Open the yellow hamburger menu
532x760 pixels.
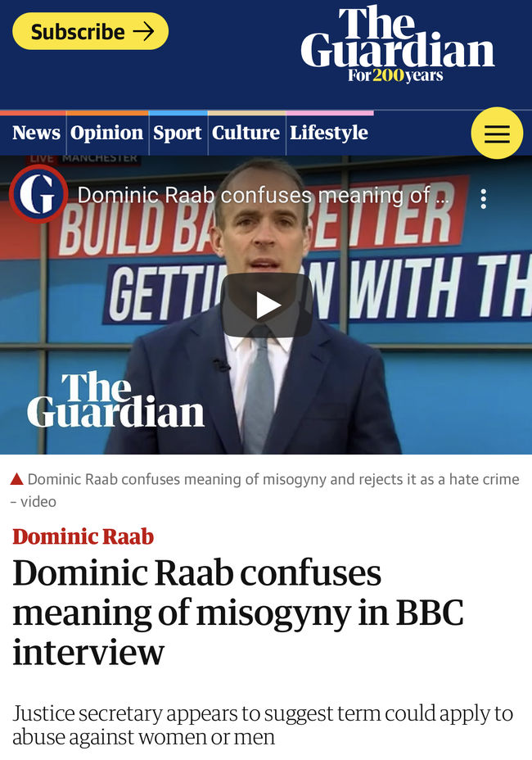497,133
